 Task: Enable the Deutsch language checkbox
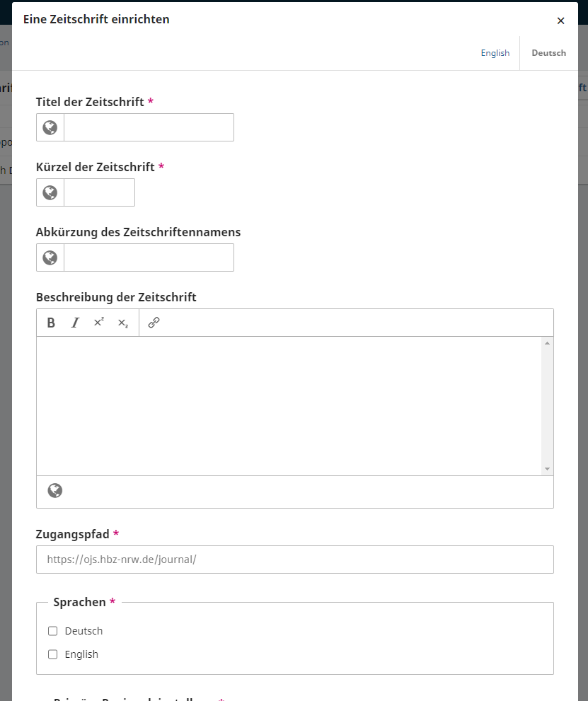(x=53, y=631)
